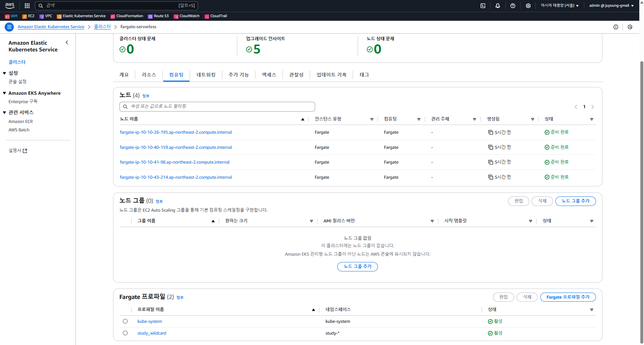Click the 노드 그룹 추가 button in the header

pos(576,201)
